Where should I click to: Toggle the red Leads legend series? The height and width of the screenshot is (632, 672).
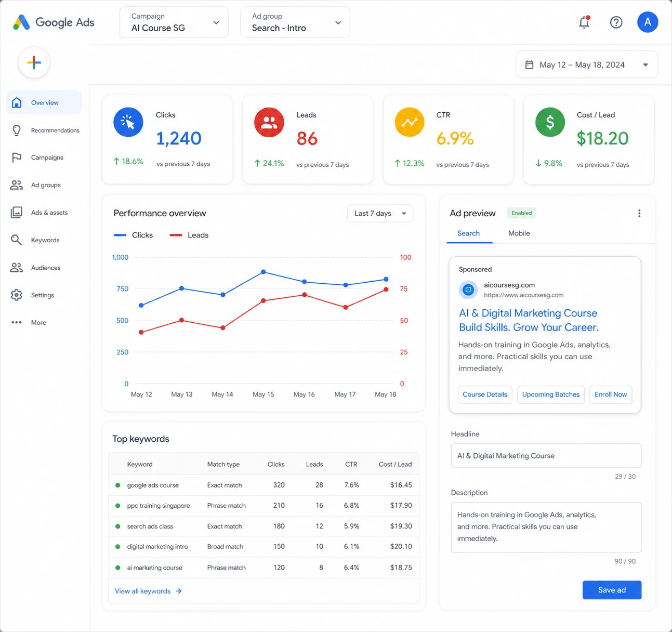point(189,235)
